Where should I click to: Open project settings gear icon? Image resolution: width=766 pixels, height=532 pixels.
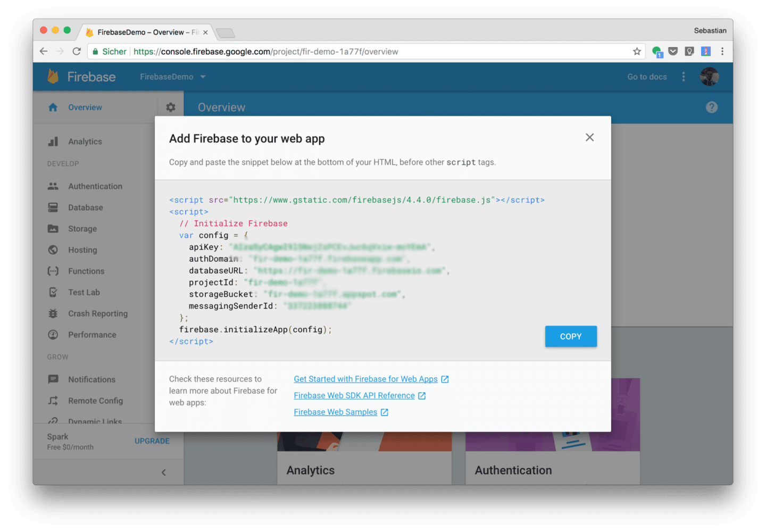(171, 107)
